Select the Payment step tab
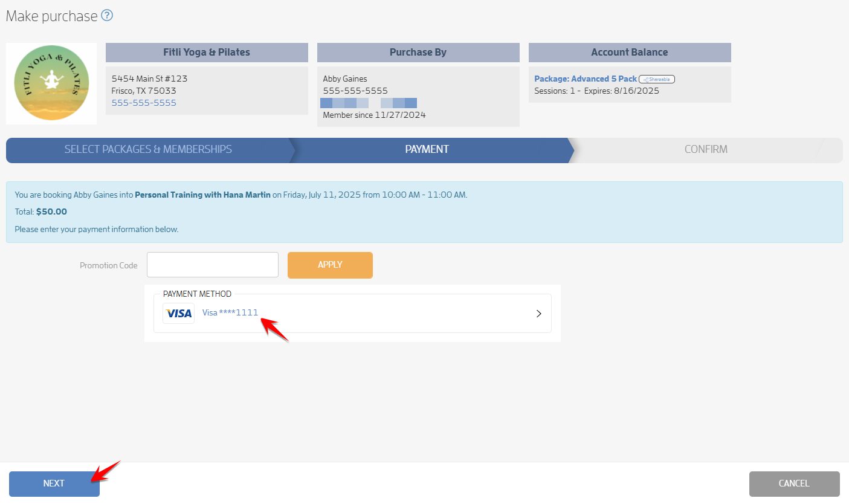849x504 pixels. click(x=427, y=149)
